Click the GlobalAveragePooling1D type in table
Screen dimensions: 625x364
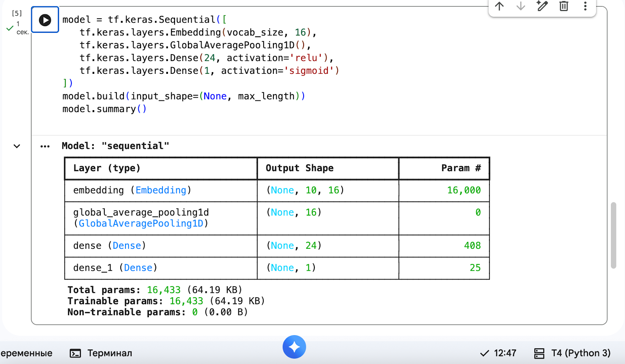coord(141,223)
